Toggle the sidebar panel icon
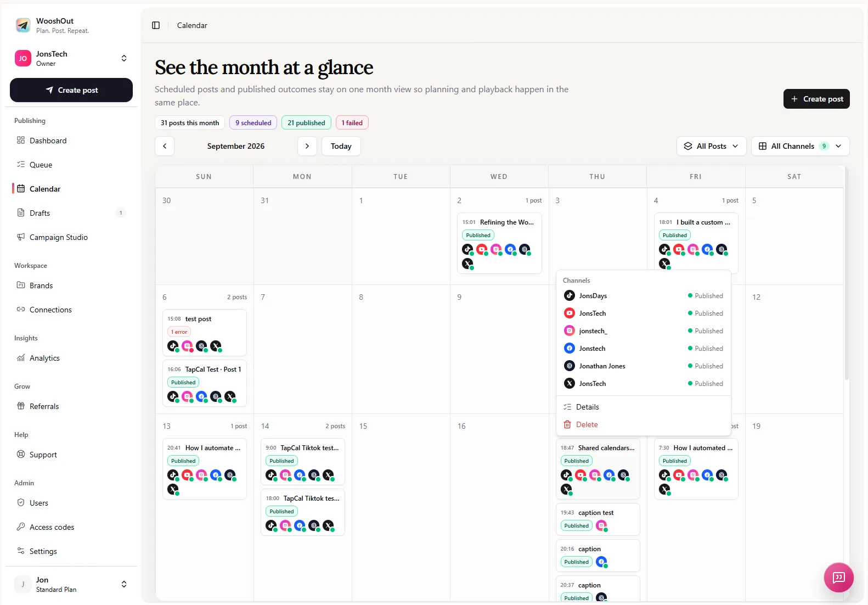 point(156,25)
